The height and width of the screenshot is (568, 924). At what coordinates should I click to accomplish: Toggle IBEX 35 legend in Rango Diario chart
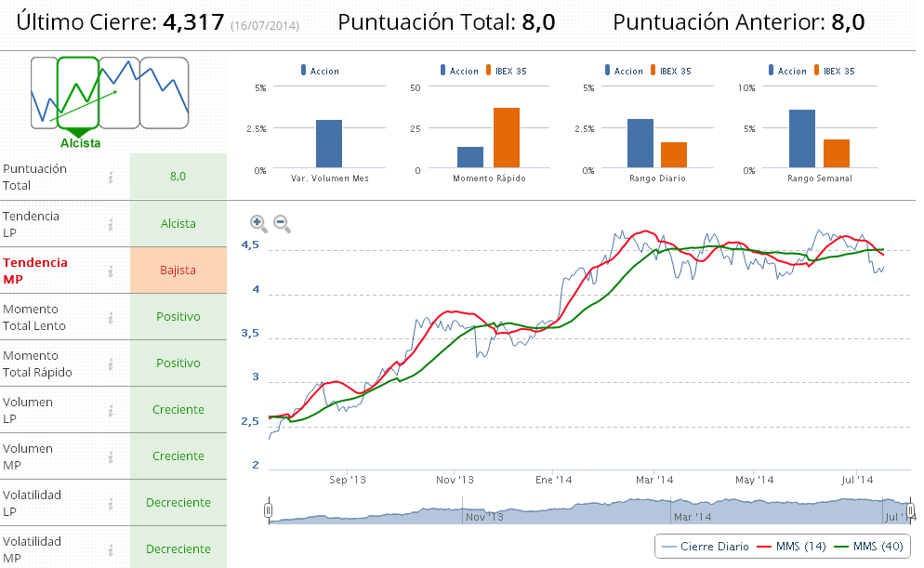pyautogui.click(x=670, y=71)
